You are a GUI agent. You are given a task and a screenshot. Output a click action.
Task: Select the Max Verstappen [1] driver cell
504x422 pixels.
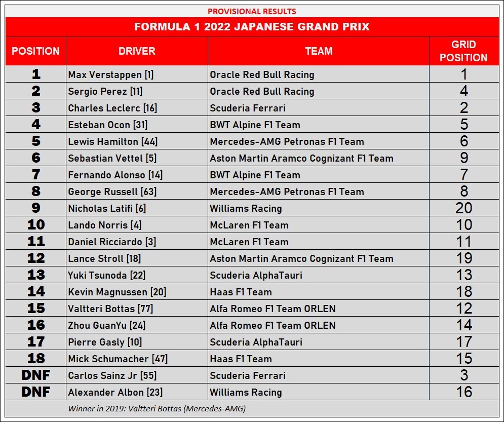click(137, 74)
